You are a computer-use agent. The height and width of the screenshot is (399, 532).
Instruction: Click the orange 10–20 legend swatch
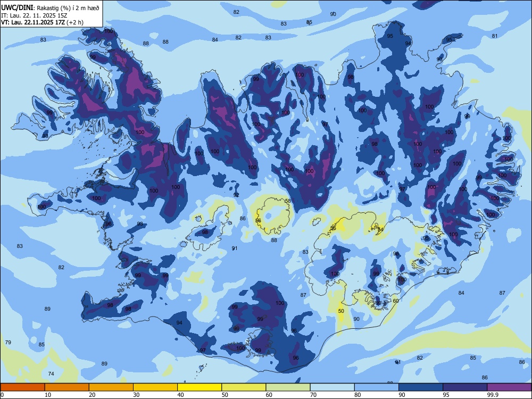point(67,387)
